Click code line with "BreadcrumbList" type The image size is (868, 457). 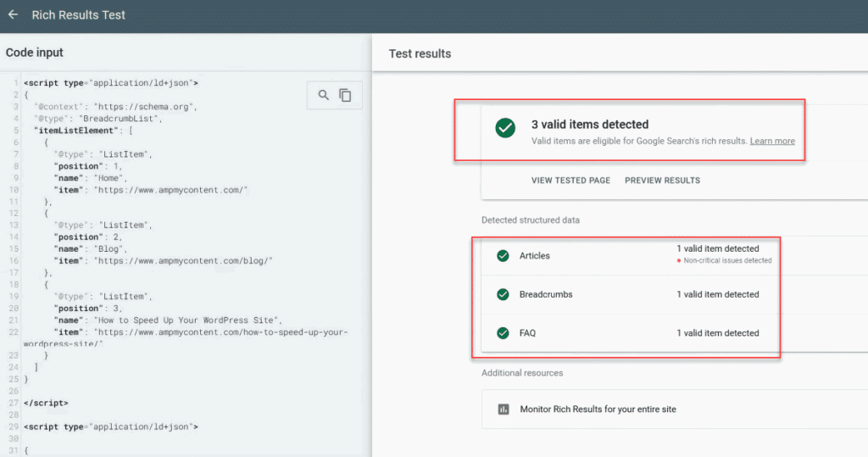[x=98, y=119]
